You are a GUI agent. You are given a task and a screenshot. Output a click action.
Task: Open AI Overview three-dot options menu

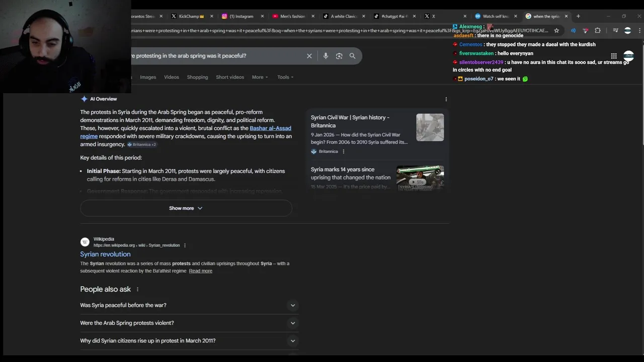446,99
